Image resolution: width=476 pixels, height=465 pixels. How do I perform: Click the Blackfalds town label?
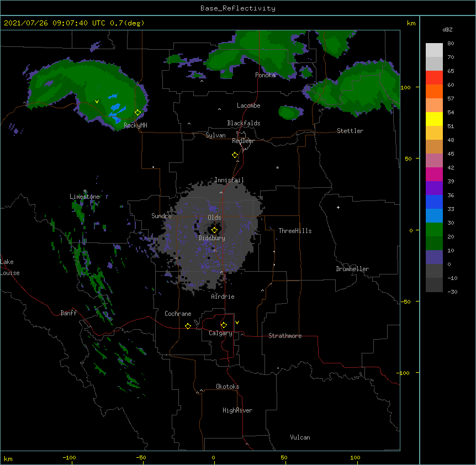click(x=244, y=123)
